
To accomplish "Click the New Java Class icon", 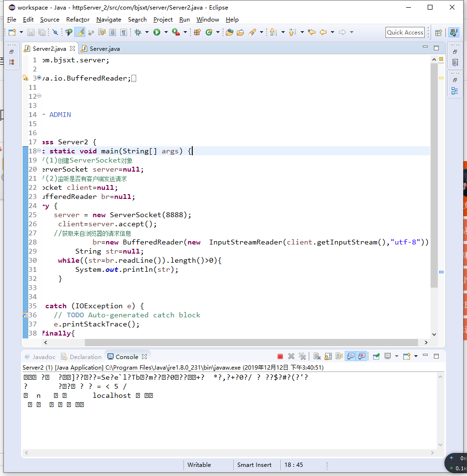I will pyautogui.click(x=209, y=32).
